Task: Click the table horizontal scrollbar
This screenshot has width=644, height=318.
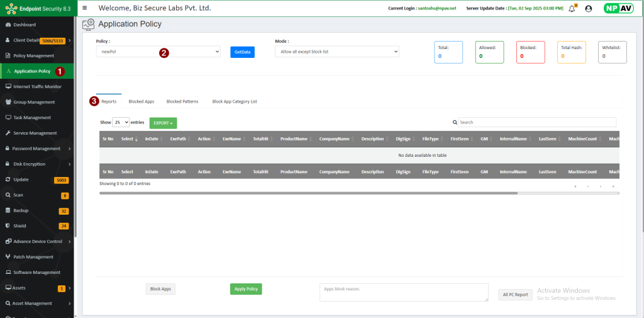Action: point(308,193)
